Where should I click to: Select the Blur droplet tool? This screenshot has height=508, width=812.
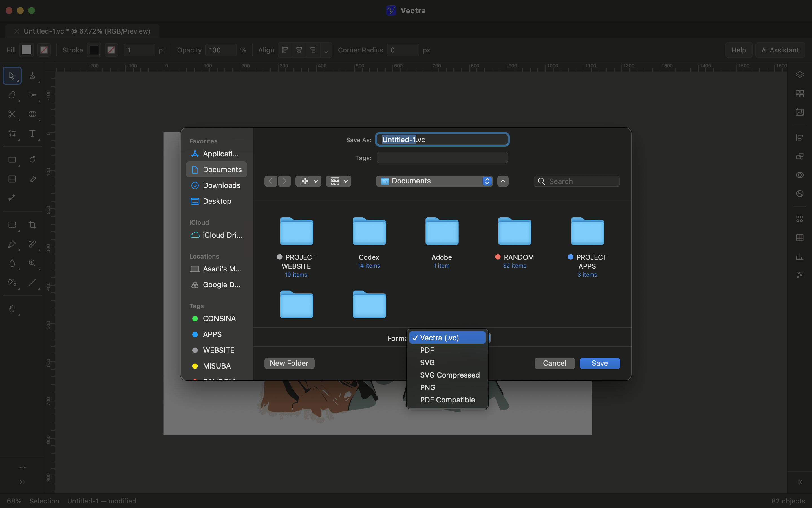[x=12, y=263]
